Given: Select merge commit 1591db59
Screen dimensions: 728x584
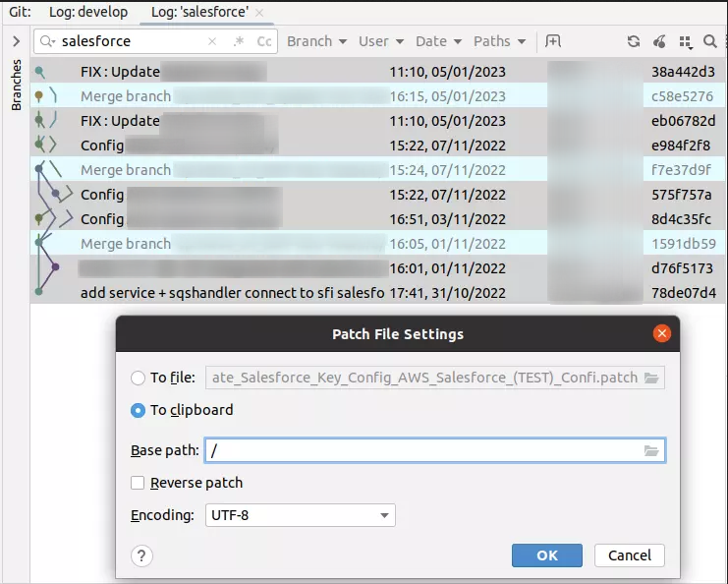Looking at the screenshot, I should pyautogui.click(x=377, y=244).
